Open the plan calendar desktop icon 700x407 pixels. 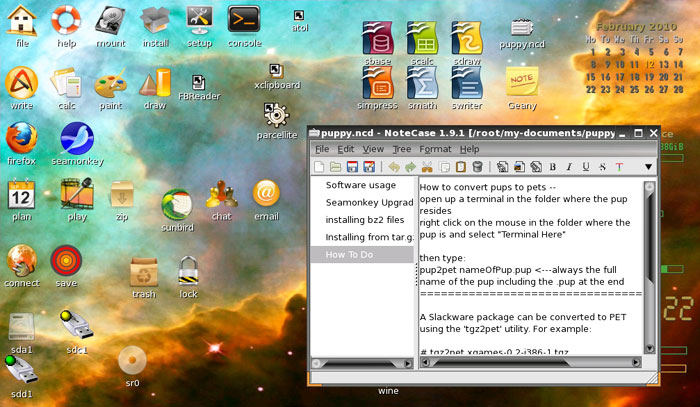(21, 199)
